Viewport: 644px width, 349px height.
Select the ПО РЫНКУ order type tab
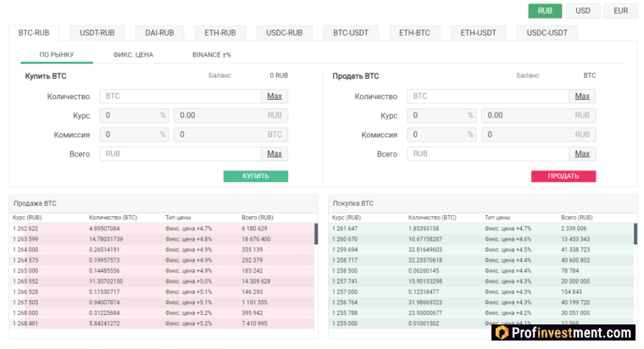point(57,55)
